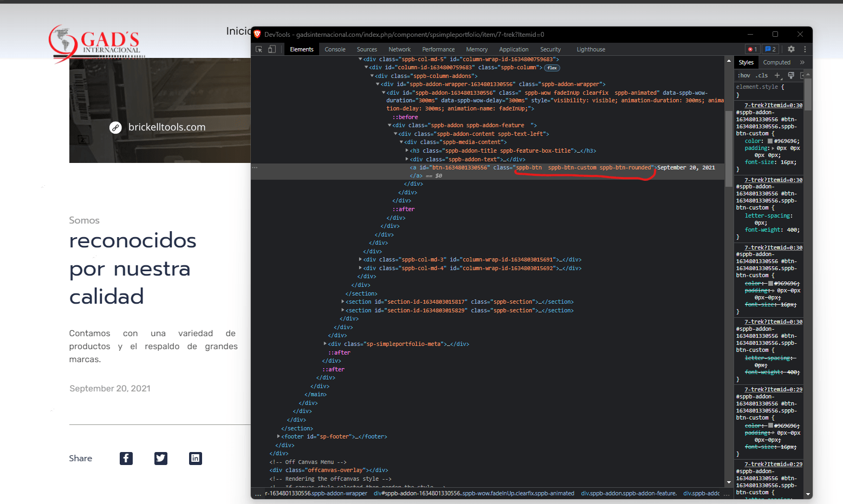Select the offcanvas-overlay div row

[328, 470]
